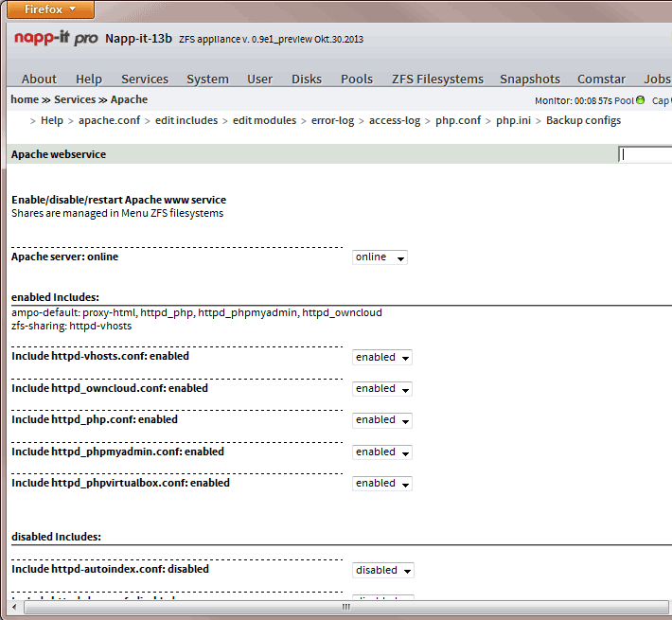Open the ZFS Filesystems menu

(437, 80)
